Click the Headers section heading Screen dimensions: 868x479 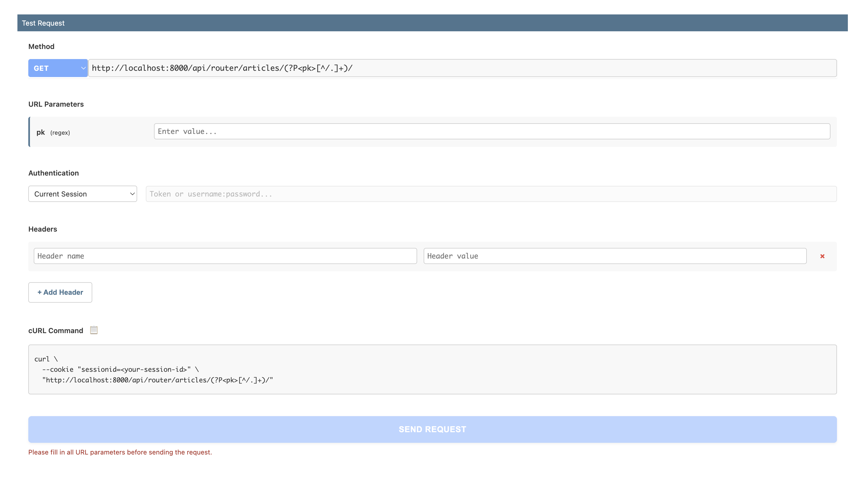tap(42, 229)
